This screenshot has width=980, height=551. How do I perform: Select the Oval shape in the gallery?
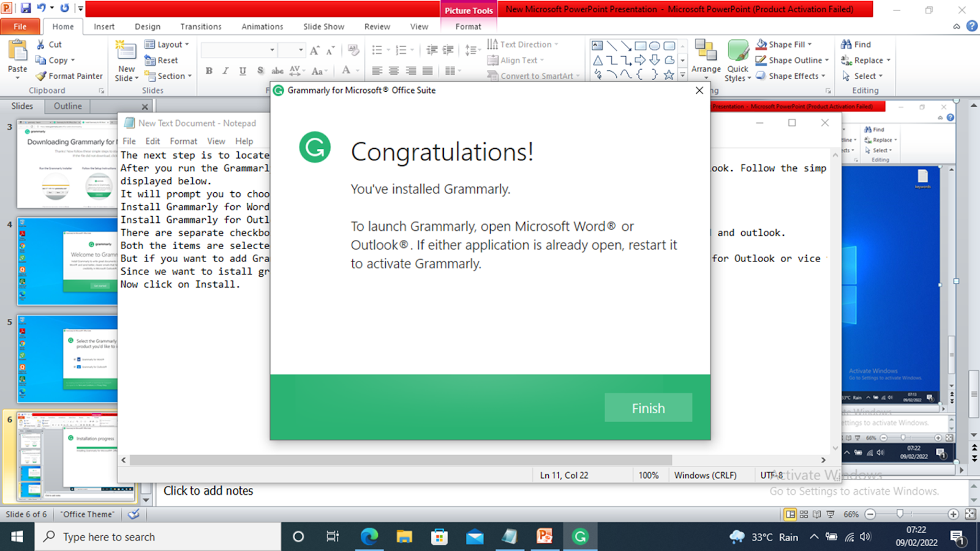click(655, 46)
